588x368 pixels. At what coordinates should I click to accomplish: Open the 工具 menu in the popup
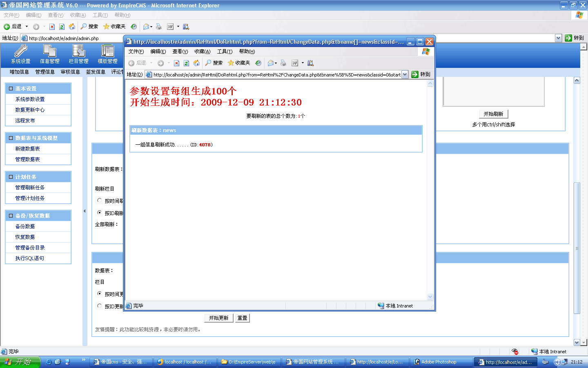click(x=225, y=52)
